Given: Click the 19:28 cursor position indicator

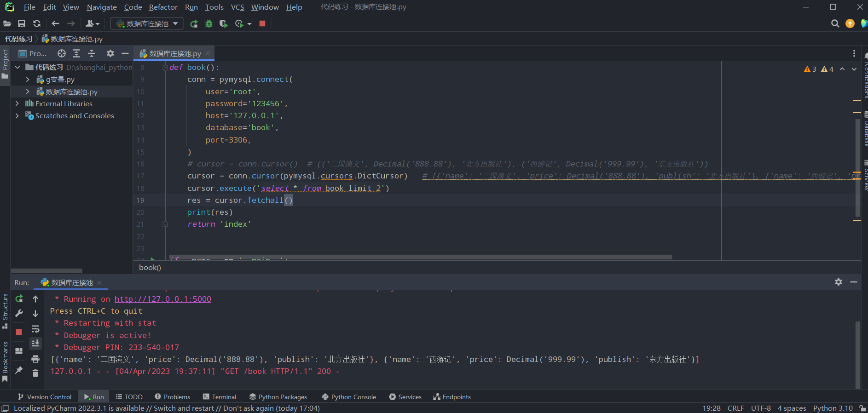Looking at the screenshot, I should point(712,408).
